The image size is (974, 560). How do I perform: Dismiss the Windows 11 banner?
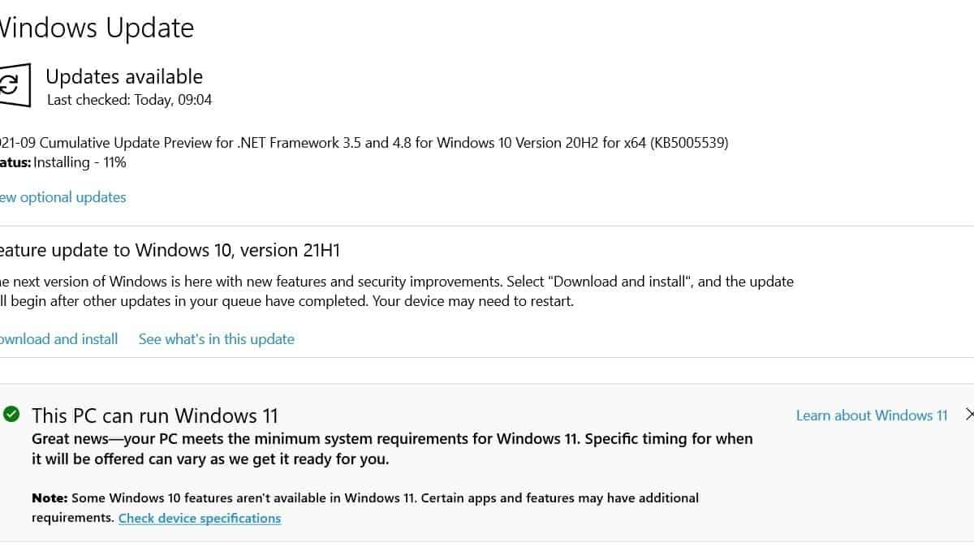[968, 415]
